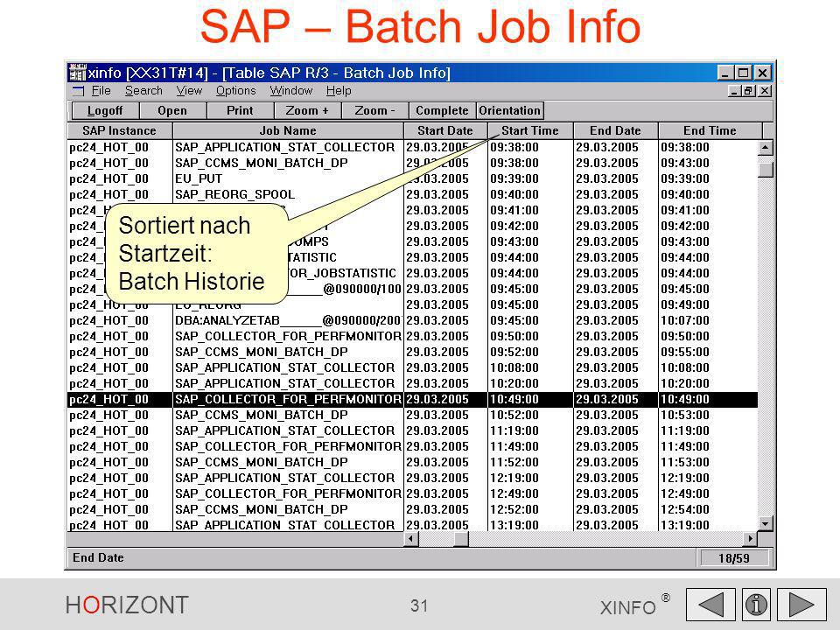This screenshot has height=630, width=840.
Task: Select the SAP_REORG_SPOOL job row
Action: [412, 194]
